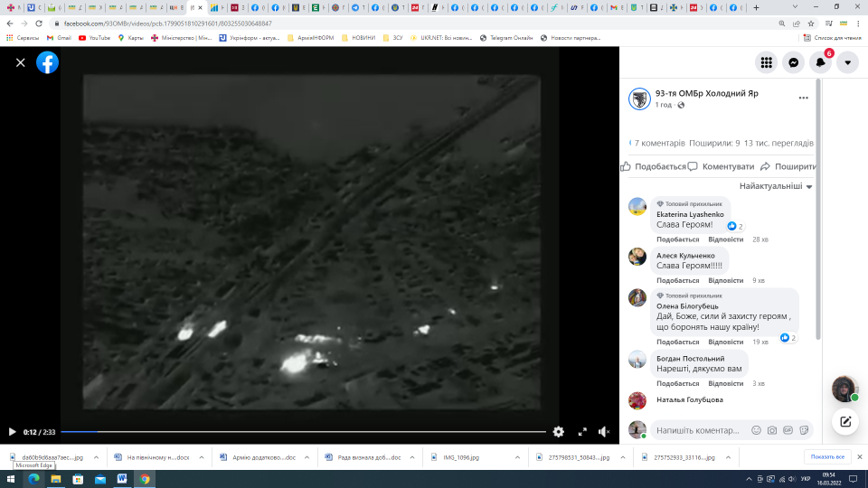Play the video
This screenshot has height=488, width=868.
coord(12,432)
